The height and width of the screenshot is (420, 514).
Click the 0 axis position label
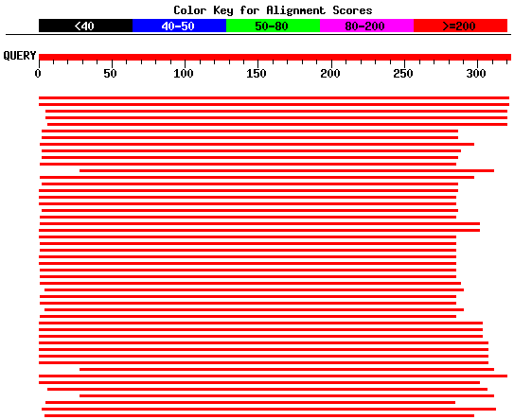(x=38, y=74)
